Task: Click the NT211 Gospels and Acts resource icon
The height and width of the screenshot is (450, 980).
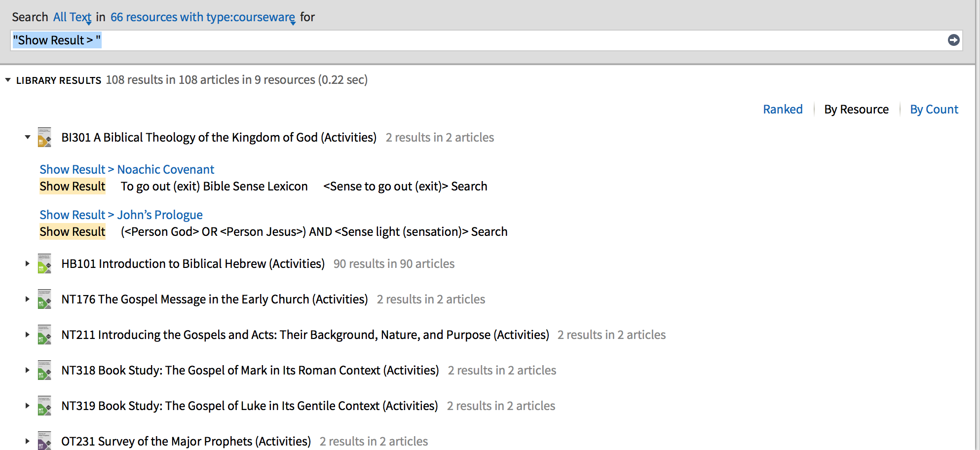Action: (44, 335)
